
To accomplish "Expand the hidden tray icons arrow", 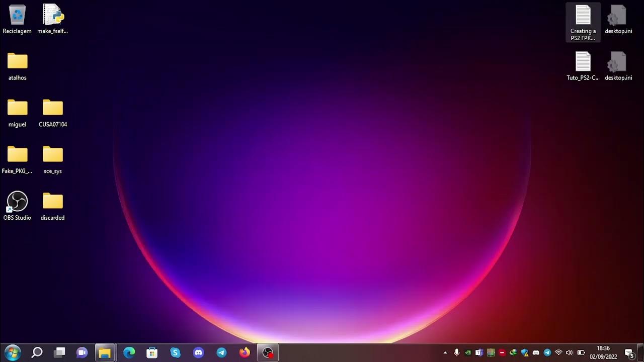I will pyautogui.click(x=445, y=353).
